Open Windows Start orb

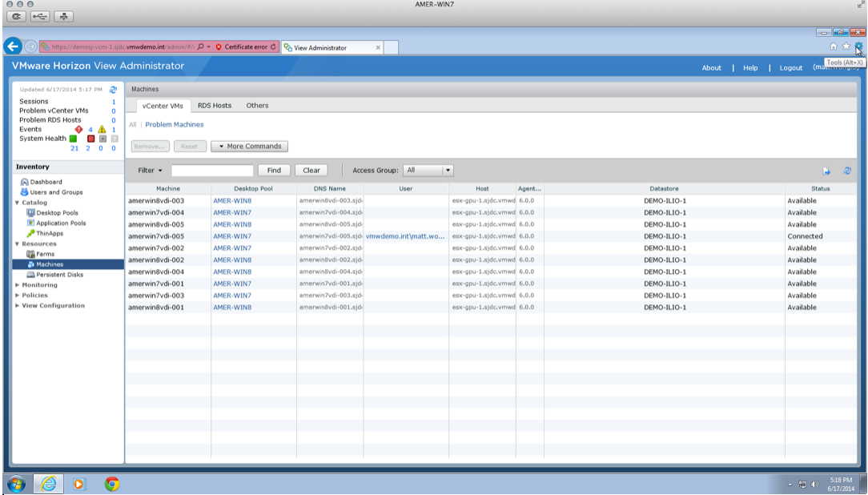click(x=16, y=484)
